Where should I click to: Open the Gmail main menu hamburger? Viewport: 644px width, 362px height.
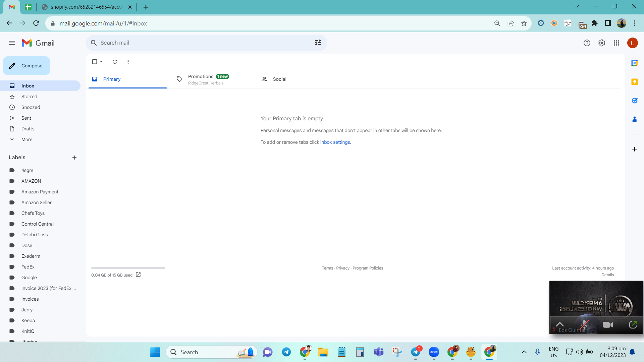(12, 43)
